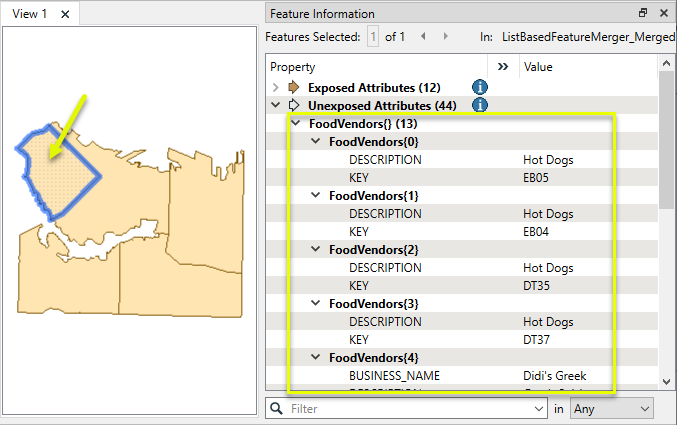
Task: Close the Feature Information panel
Action: click(663, 14)
